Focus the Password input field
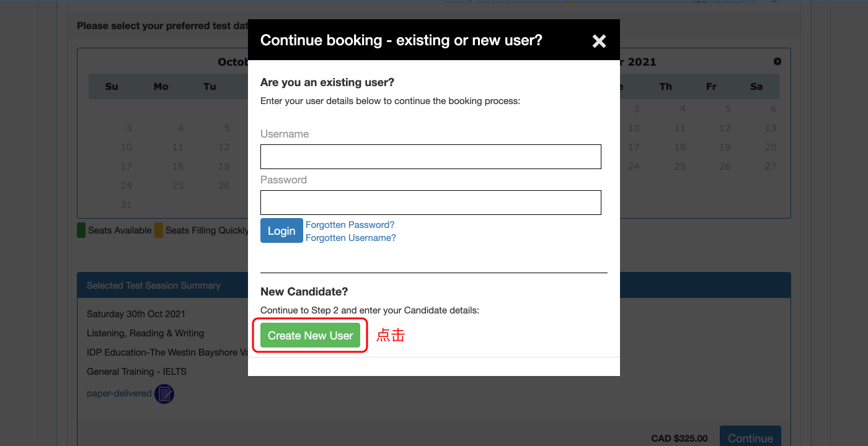 pyautogui.click(x=430, y=203)
